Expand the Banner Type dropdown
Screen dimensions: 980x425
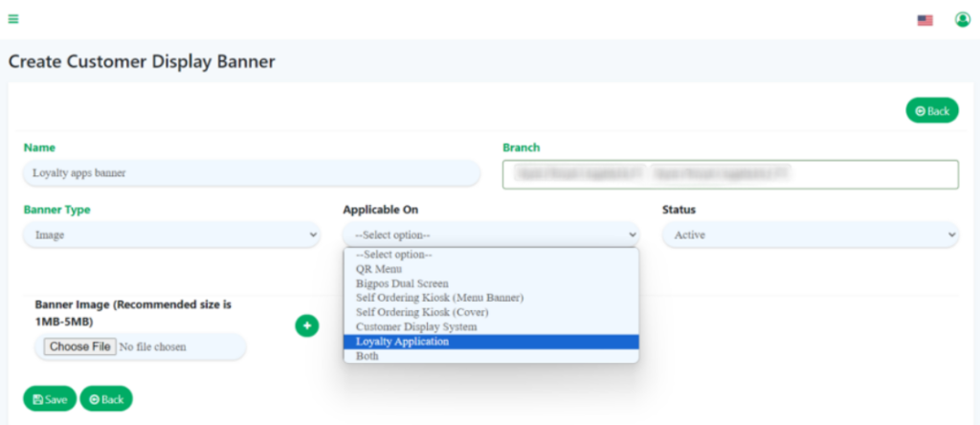point(171,235)
